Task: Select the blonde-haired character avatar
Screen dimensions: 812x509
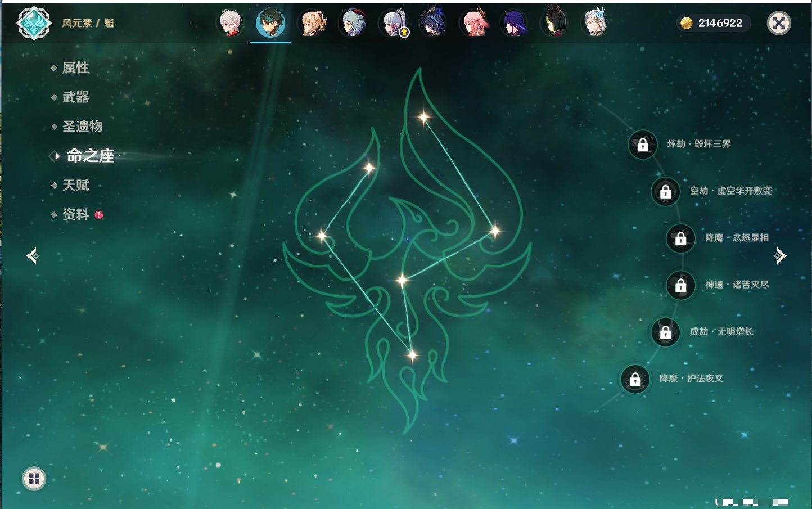Action: tap(313, 23)
